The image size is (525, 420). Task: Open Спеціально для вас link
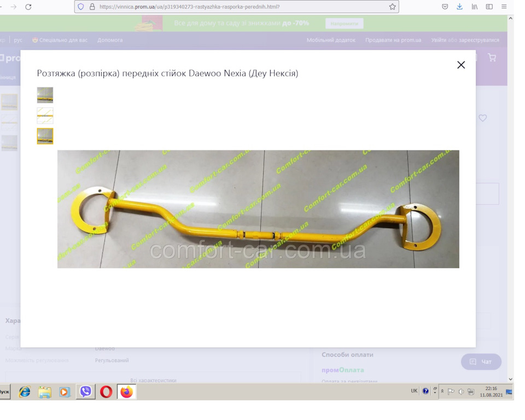(x=60, y=40)
